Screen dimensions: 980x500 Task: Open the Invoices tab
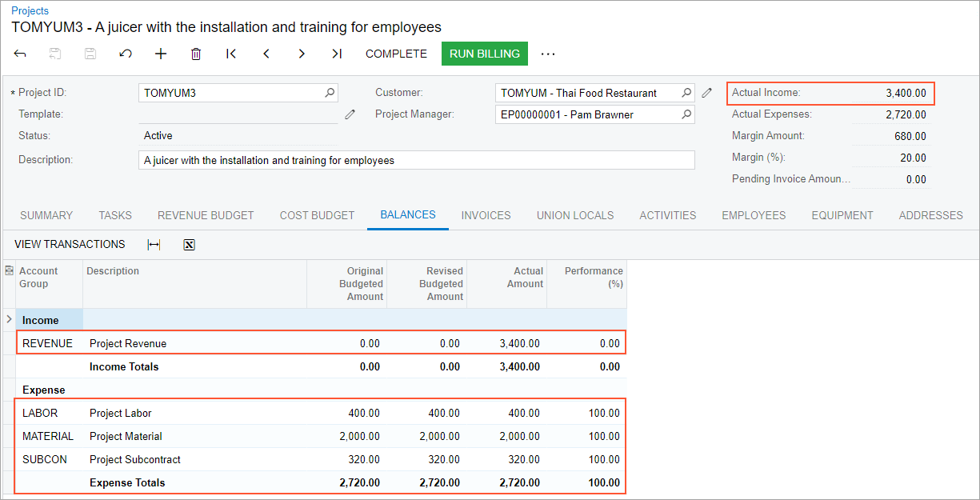[486, 215]
